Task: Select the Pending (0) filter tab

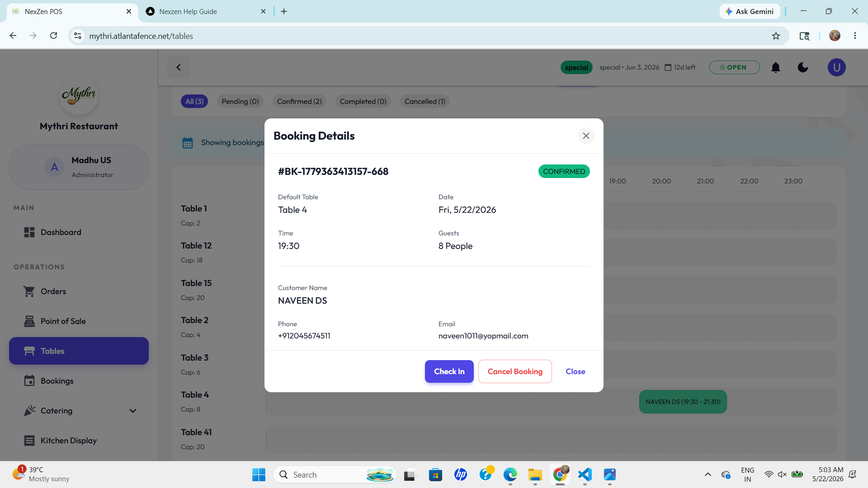Action: [240, 101]
